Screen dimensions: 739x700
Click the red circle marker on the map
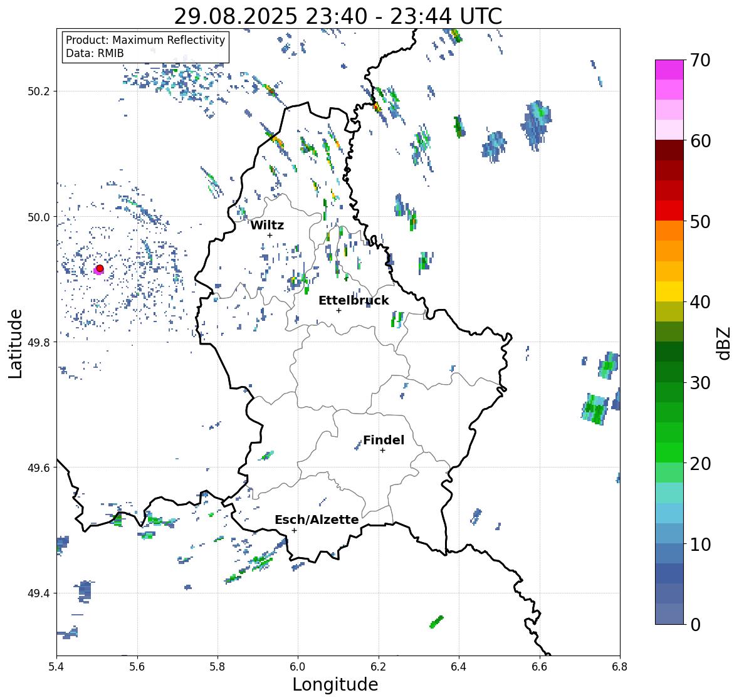pos(100,268)
